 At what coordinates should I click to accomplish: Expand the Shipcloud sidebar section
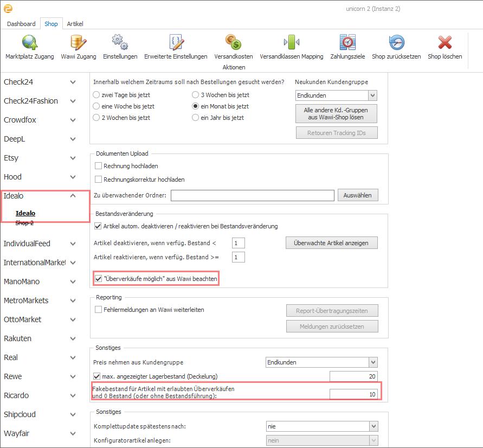pyautogui.click(x=73, y=415)
